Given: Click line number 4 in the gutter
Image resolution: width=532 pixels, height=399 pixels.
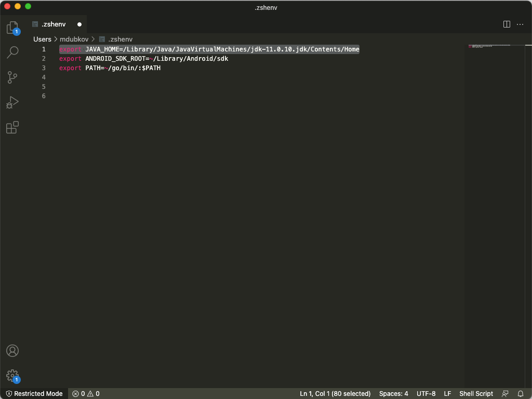Looking at the screenshot, I should (44, 77).
